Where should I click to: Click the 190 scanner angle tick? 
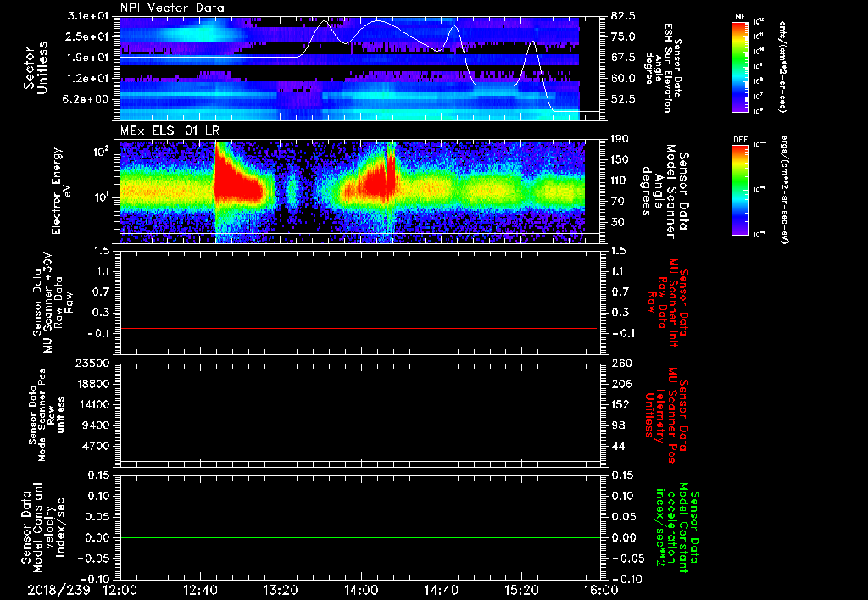click(x=620, y=139)
